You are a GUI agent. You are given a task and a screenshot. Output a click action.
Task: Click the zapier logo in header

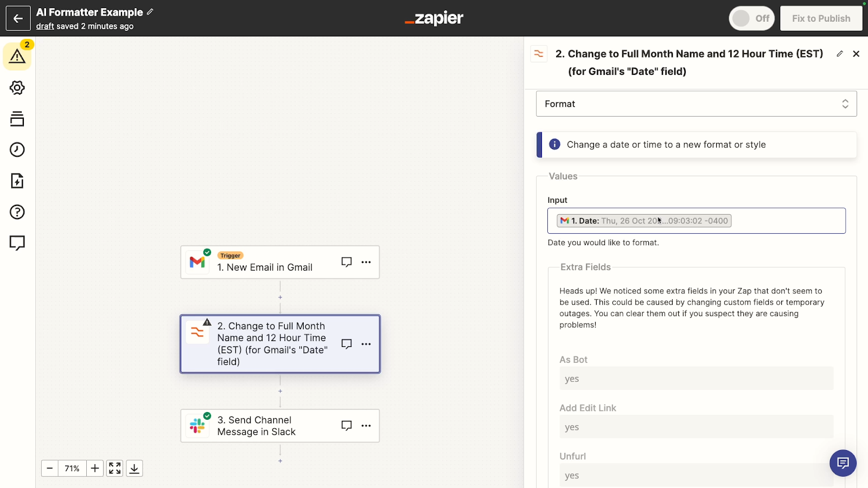point(434,18)
